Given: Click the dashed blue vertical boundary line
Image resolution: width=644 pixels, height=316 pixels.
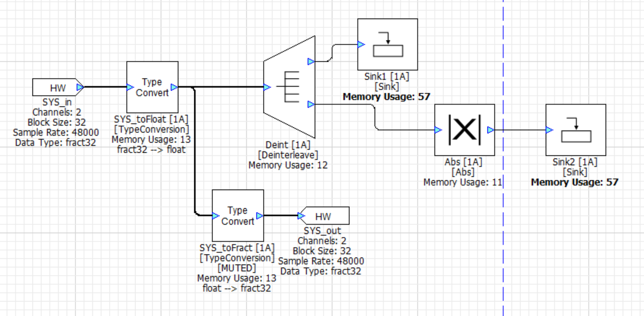Looking at the screenshot, I should click(503, 242).
